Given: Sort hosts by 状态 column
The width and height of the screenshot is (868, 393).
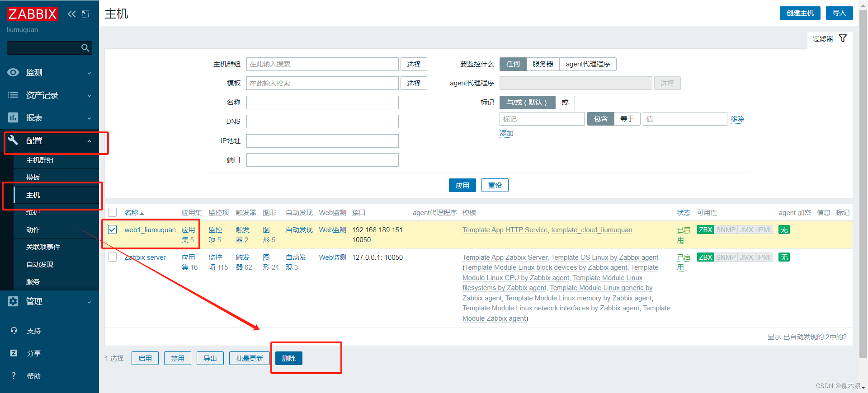Looking at the screenshot, I should (684, 212).
